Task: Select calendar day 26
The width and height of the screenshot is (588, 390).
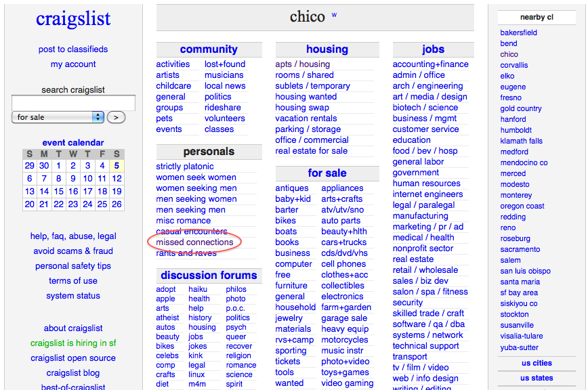Action: (117, 204)
